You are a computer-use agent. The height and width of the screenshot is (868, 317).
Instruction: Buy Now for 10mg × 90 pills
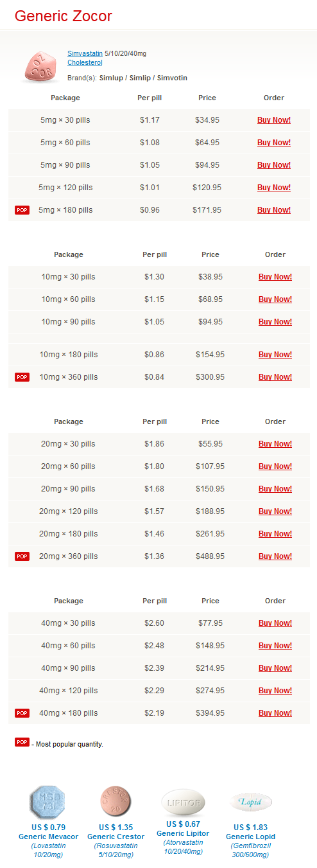pos(275,322)
